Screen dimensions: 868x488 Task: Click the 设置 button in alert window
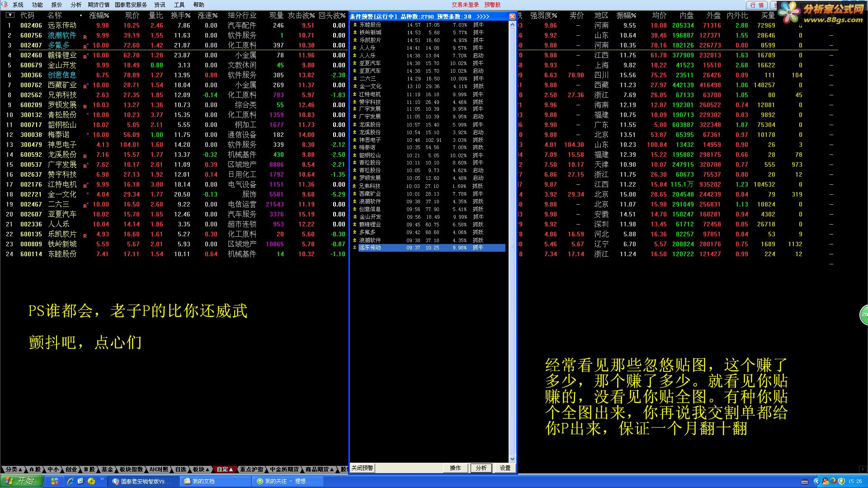(505, 468)
